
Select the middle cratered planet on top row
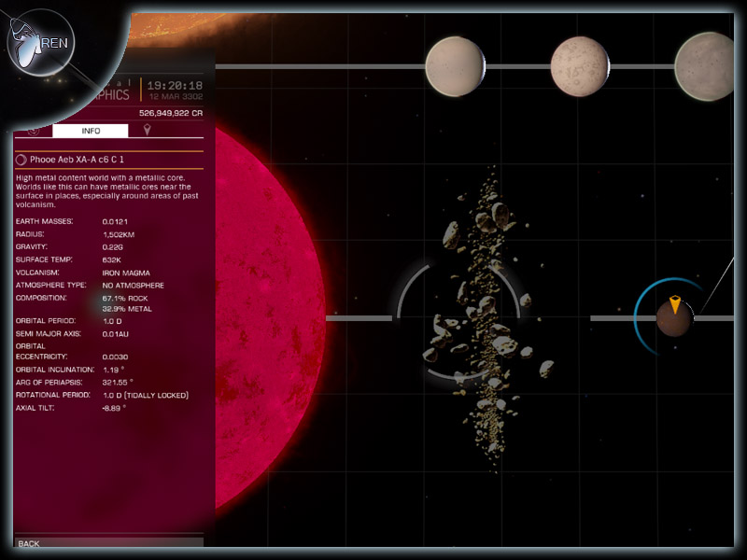point(580,66)
